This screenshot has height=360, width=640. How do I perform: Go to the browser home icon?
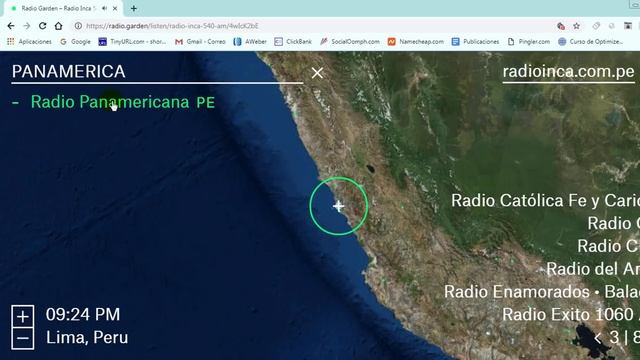pos(58,26)
